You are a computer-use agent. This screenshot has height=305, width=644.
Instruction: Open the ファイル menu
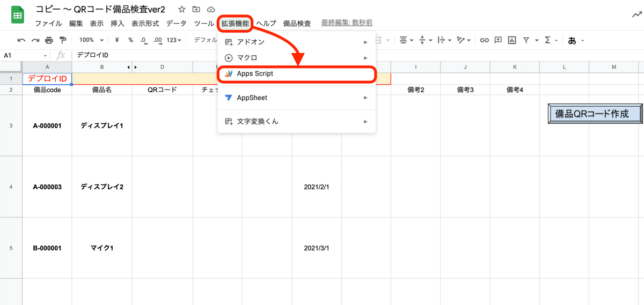(x=48, y=24)
